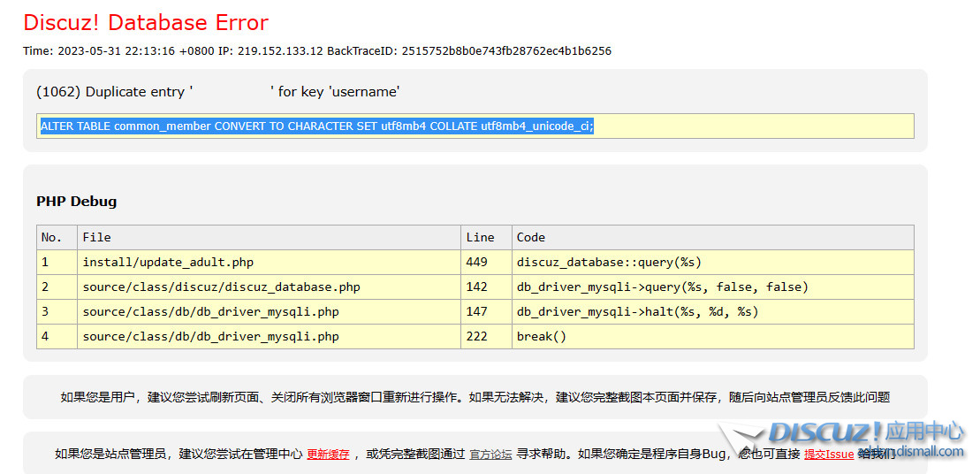
Task: Select the install/update_adult.php file cell
Action: (269, 262)
